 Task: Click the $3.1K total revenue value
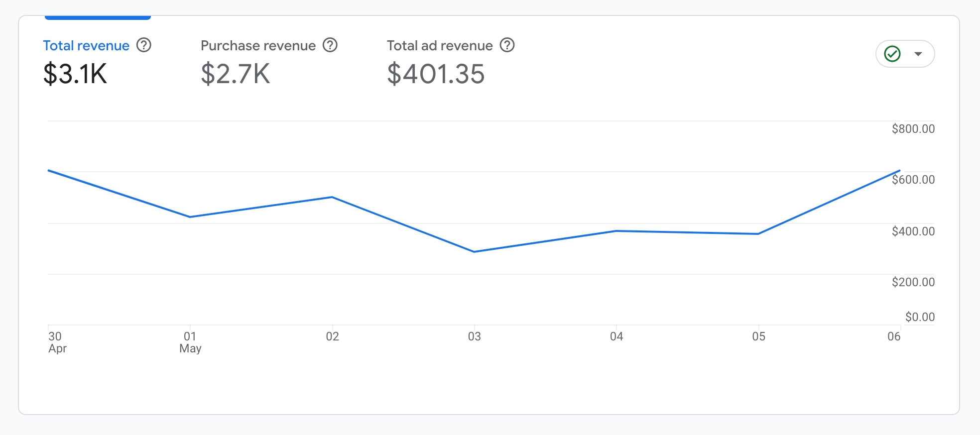click(x=75, y=74)
